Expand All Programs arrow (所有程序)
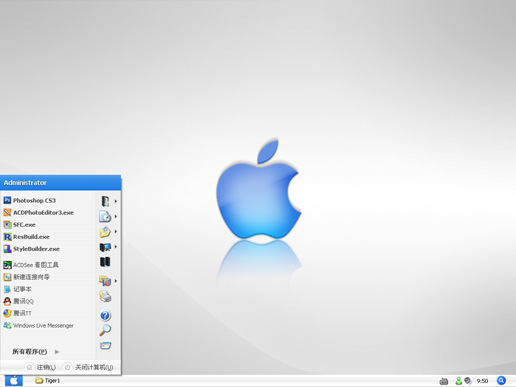516x387 pixels. [x=36, y=351]
